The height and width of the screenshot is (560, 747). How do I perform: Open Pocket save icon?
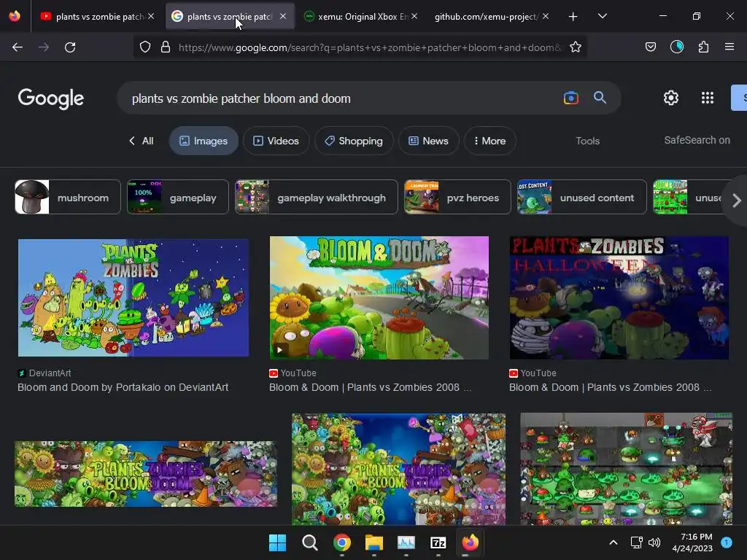tap(651, 47)
